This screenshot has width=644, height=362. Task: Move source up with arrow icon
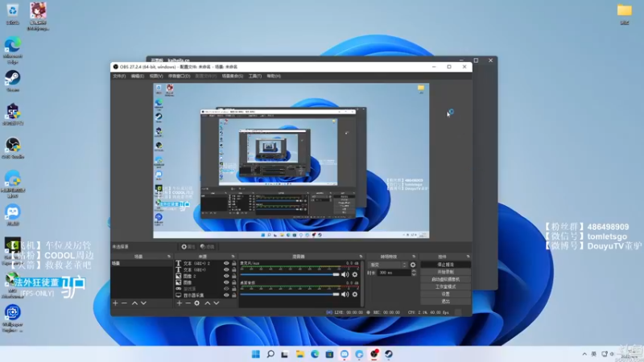(208, 303)
